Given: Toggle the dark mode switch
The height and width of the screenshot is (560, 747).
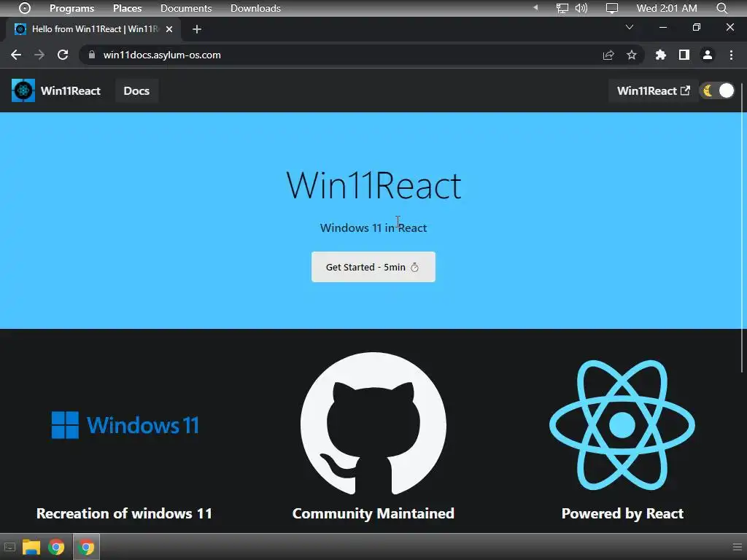Looking at the screenshot, I should pos(718,90).
